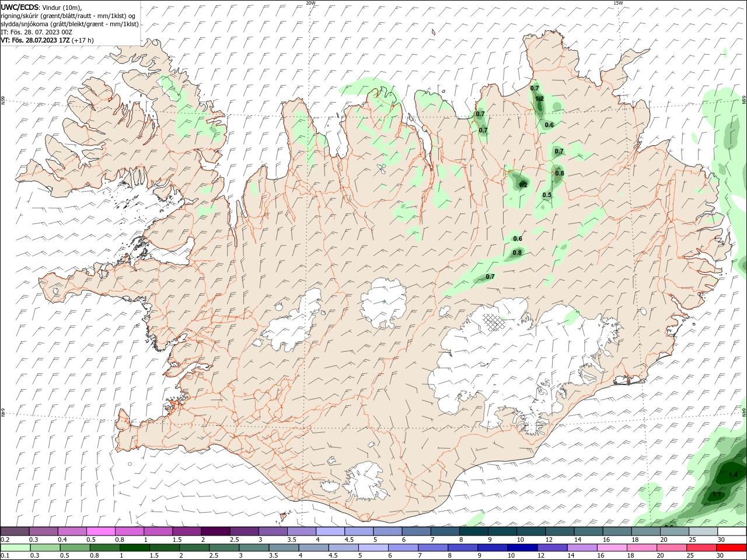The width and height of the screenshot is (747, 560).
Task: Click the gray-green 3 swatch in lower legend row
Action: point(253,548)
